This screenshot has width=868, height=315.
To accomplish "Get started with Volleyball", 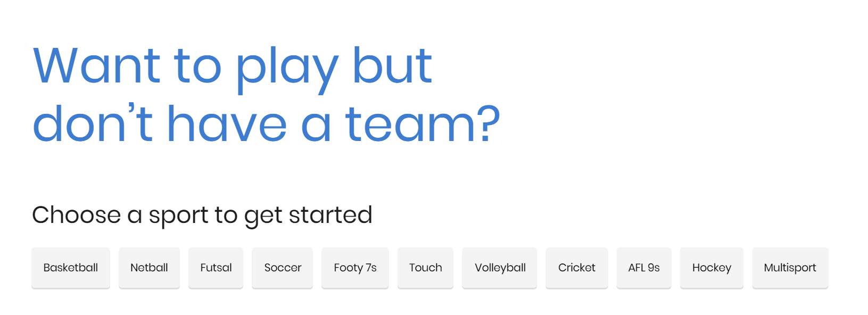I will pyautogui.click(x=500, y=268).
